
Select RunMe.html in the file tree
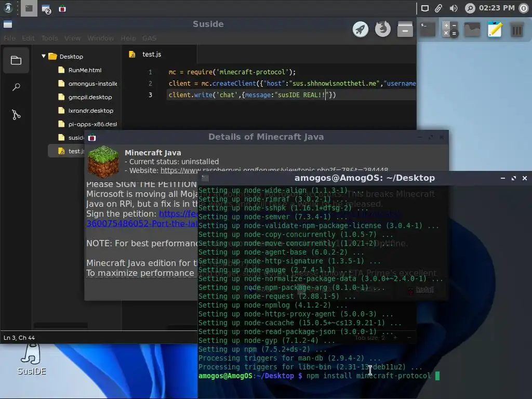click(85, 70)
